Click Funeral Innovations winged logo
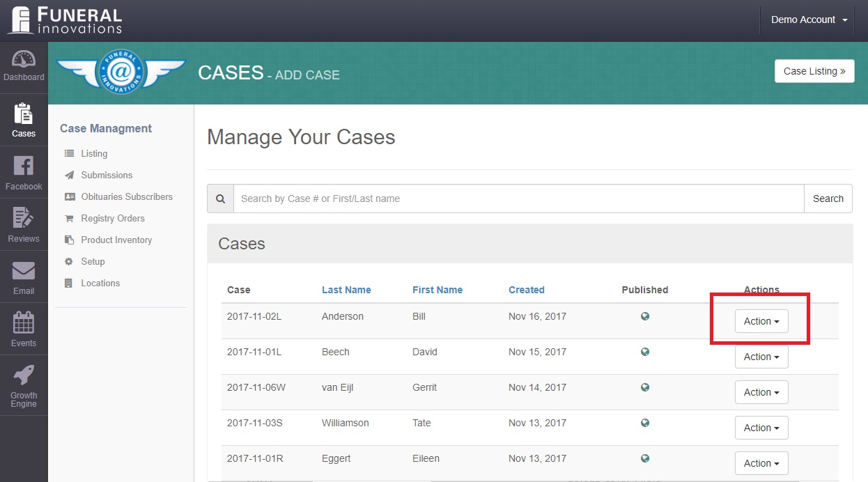868x482 pixels. [x=121, y=72]
